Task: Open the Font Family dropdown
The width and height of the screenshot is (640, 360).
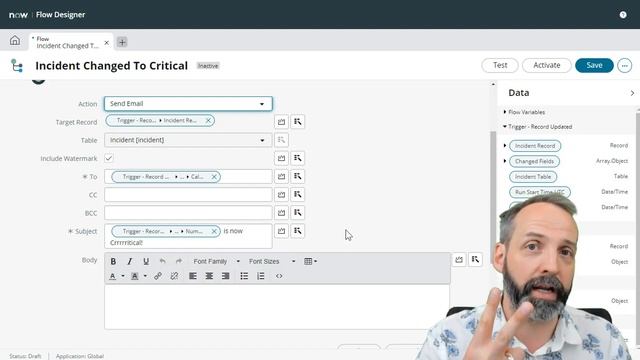Action: 216,261
